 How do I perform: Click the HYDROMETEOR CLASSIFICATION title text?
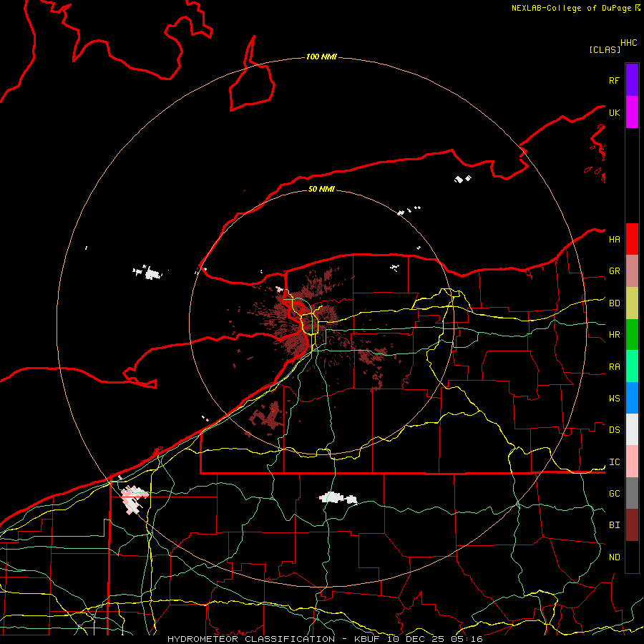coord(251,639)
